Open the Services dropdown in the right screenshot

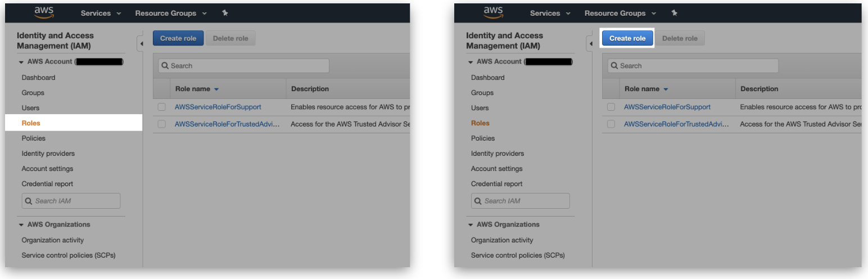[x=550, y=13]
